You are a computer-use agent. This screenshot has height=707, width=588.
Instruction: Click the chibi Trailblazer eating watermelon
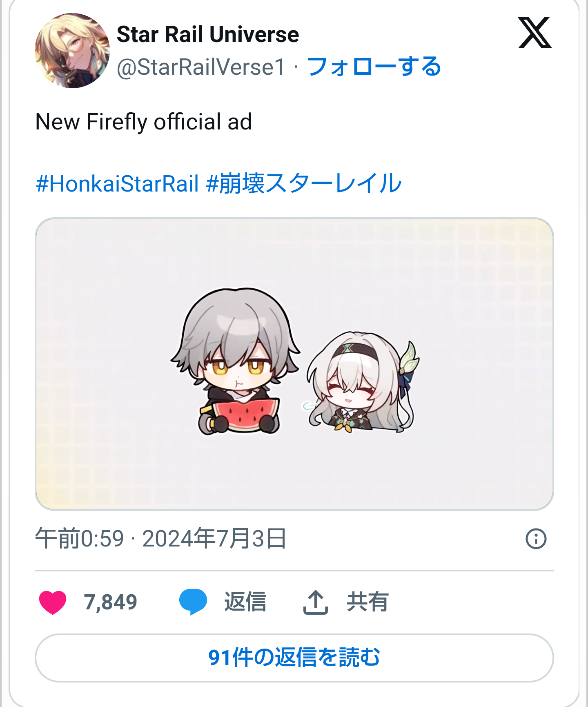click(236, 361)
